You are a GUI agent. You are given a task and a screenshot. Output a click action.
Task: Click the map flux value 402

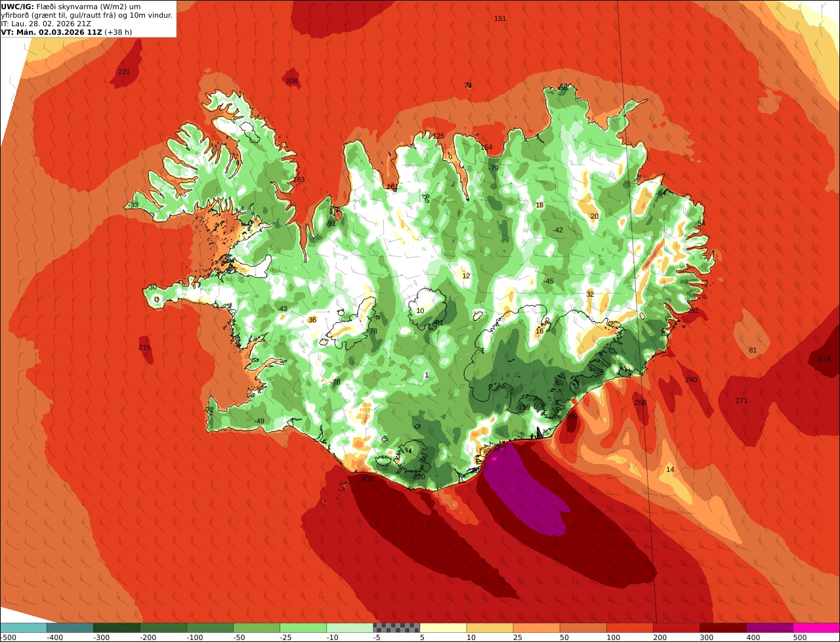[x=367, y=479]
